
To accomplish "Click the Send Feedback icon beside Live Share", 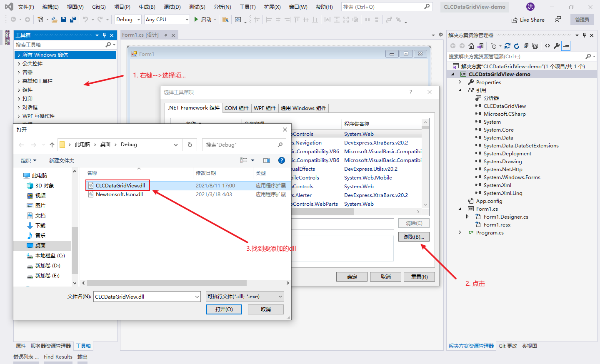I will [558, 20].
